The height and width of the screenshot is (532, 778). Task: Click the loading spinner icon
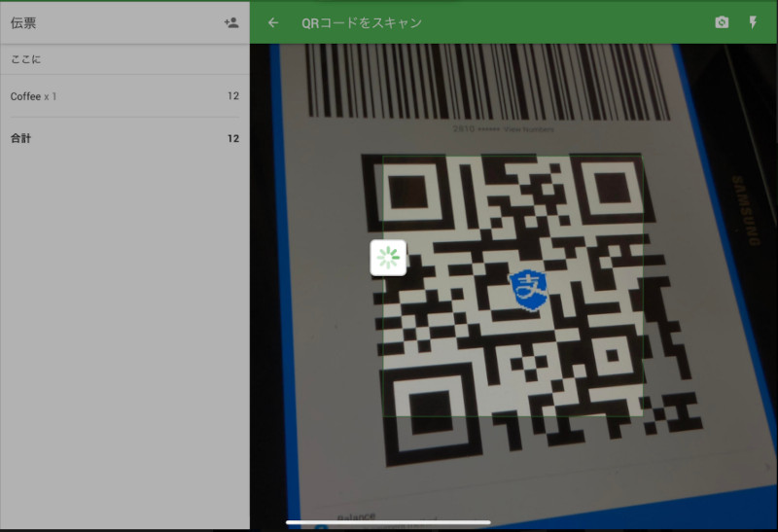pos(388,258)
